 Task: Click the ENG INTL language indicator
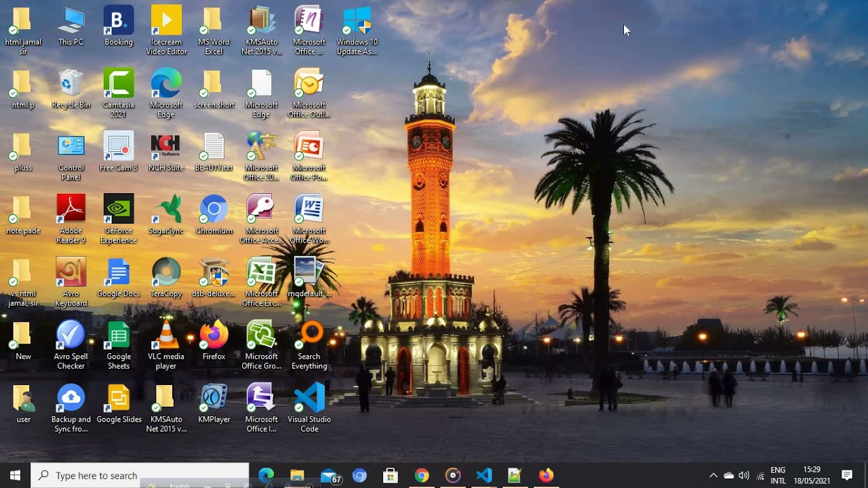coord(778,475)
